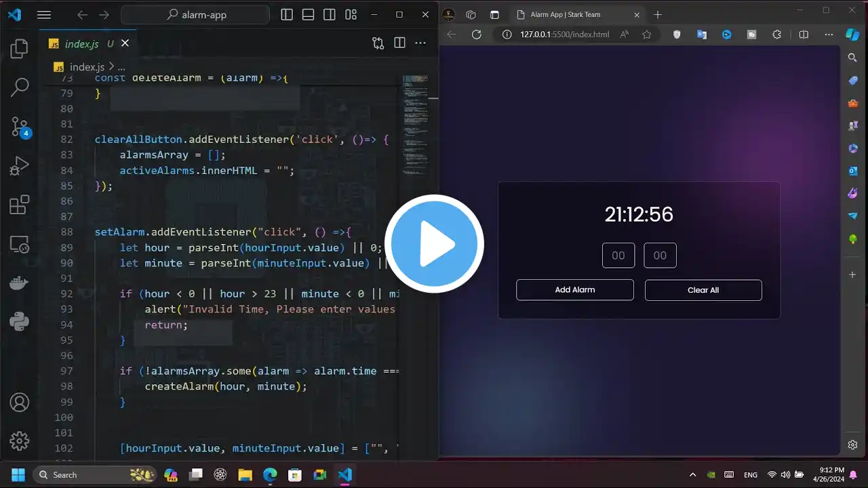Click line number 88 in the gutter
868x488 pixels.
[x=66, y=232]
